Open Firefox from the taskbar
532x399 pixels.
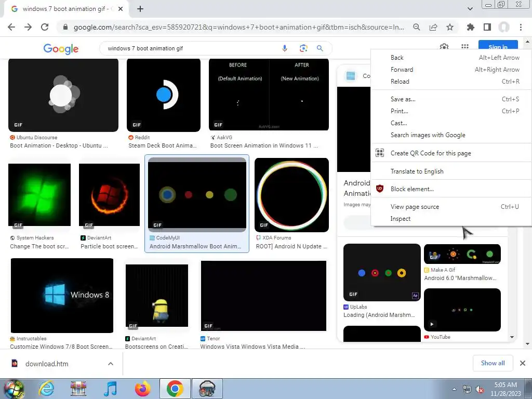[142, 389]
